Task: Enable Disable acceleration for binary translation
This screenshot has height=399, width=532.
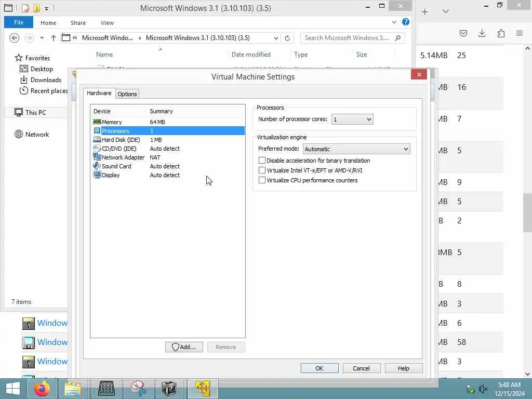Action: point(262,161)
